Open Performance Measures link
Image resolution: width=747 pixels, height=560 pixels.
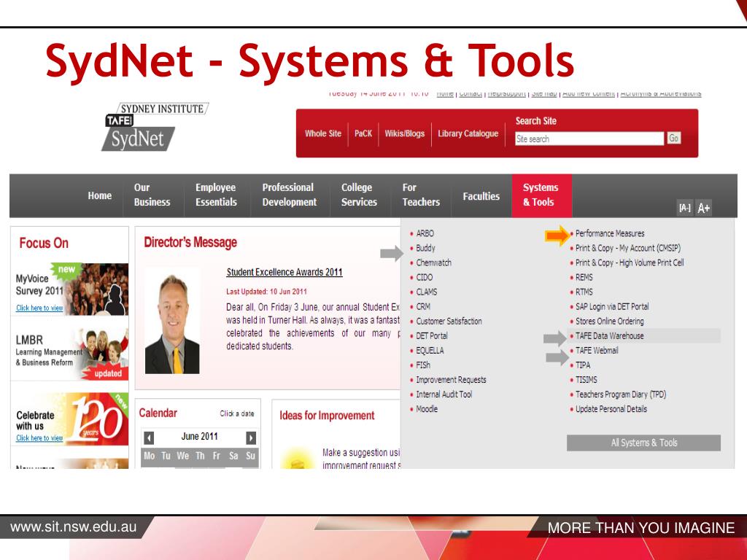pos(610,233)
